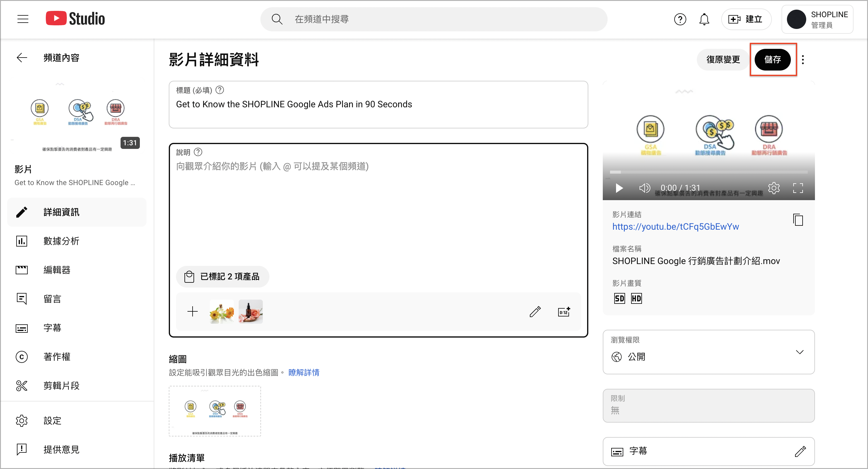The width and height of the screenshot is (868, 469).
Task: Copy the video link with the copy icon
Action: pos(798,220)
